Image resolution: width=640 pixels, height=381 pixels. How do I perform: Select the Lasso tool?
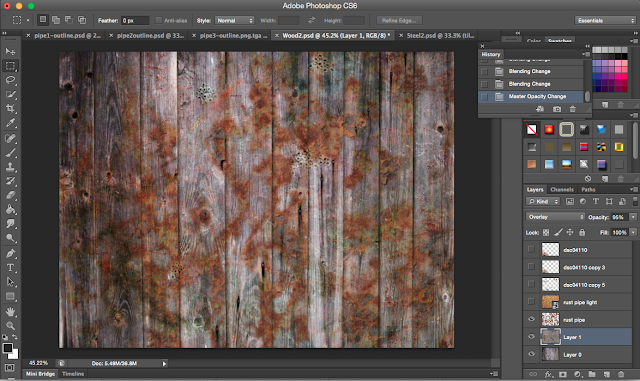10,80
